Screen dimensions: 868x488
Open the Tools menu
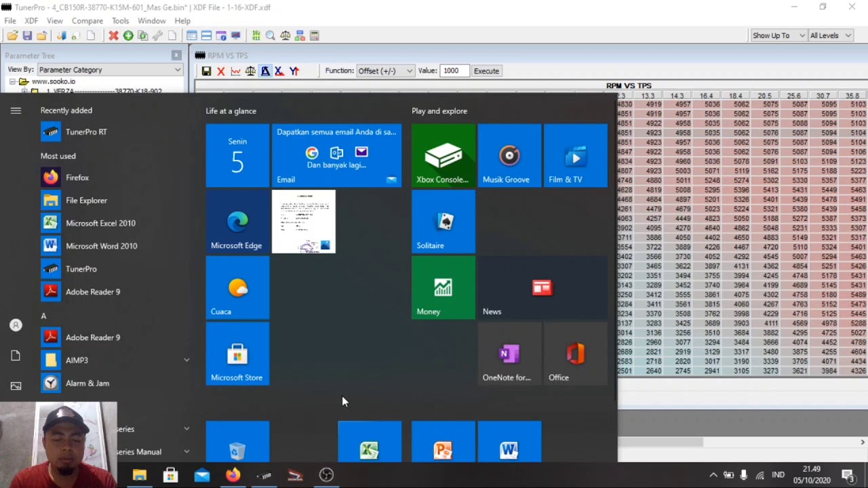point(120,21)
